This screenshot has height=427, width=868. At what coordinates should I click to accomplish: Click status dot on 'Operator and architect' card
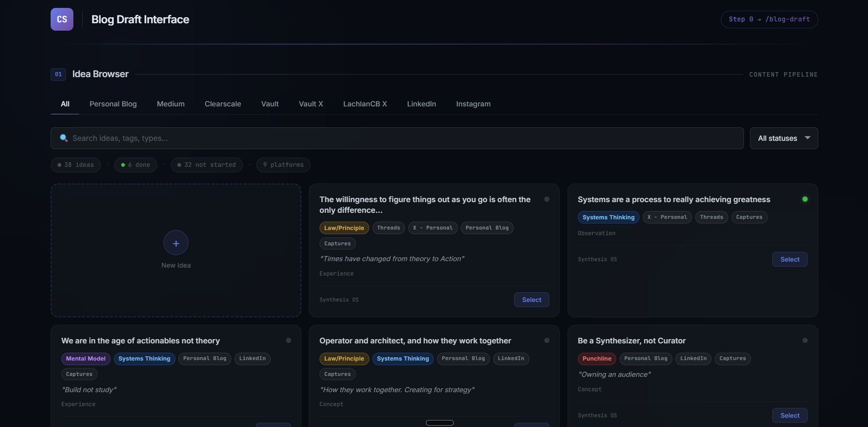[x=547, y=341]
